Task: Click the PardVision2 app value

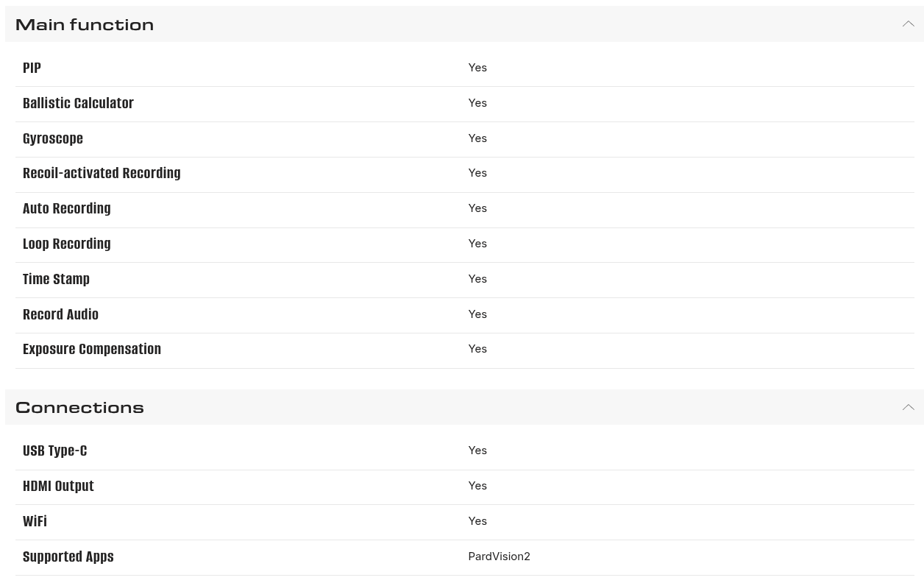Action: 499,556
